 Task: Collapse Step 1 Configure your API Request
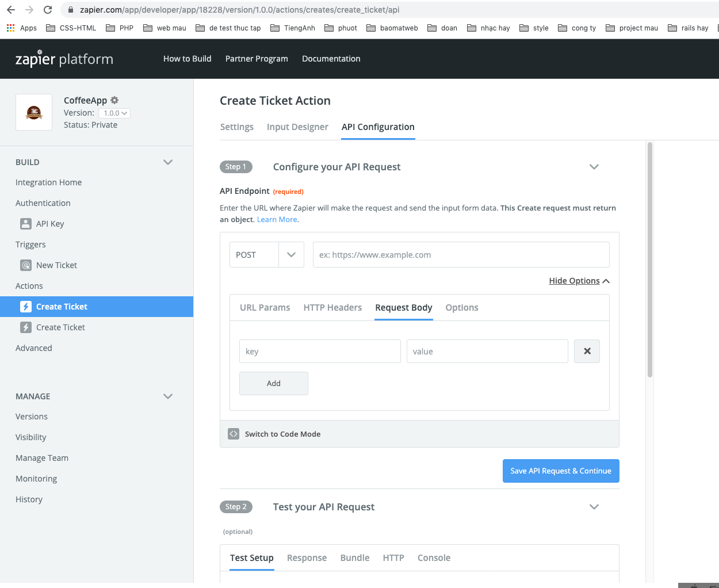594,167
